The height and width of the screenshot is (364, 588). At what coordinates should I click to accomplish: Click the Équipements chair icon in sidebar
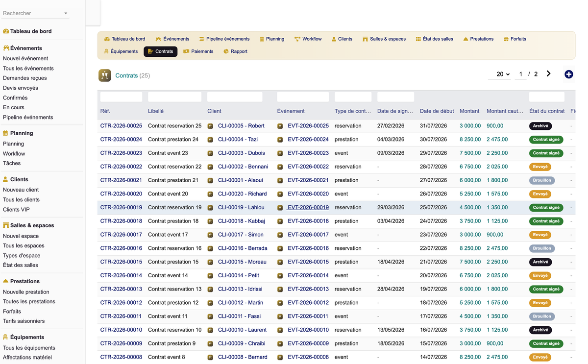coord(5,337)
